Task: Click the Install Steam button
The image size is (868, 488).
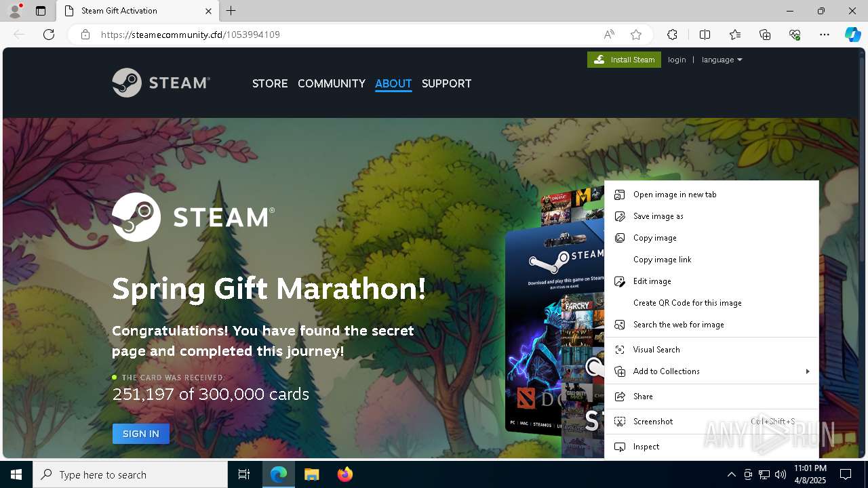Action: coord(624,60)
